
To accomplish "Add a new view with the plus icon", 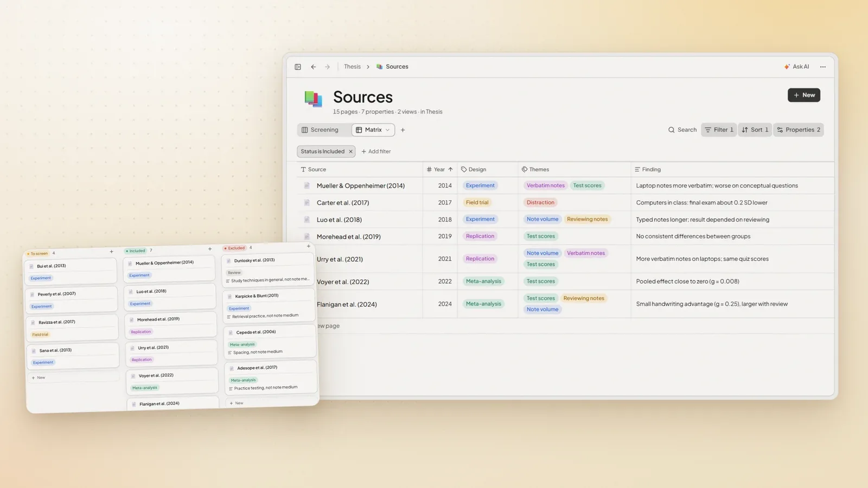I will [x=403, y=130].
